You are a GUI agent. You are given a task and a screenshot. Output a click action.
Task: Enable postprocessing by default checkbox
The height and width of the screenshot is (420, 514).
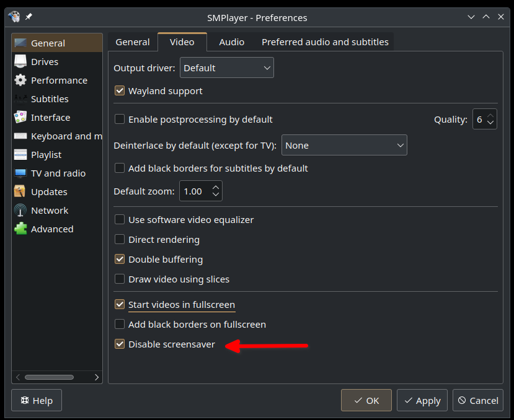point(120,120)
